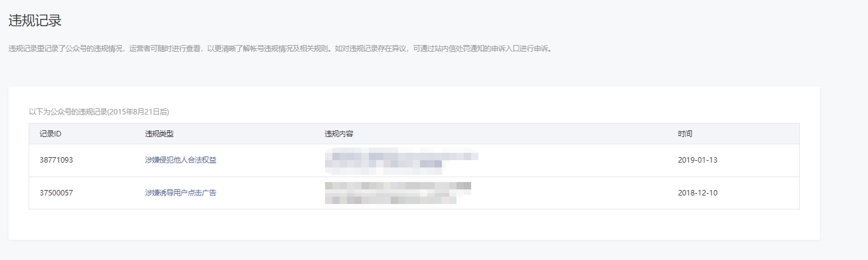Click the 违规记录 page heading

(x=35, y=20)
